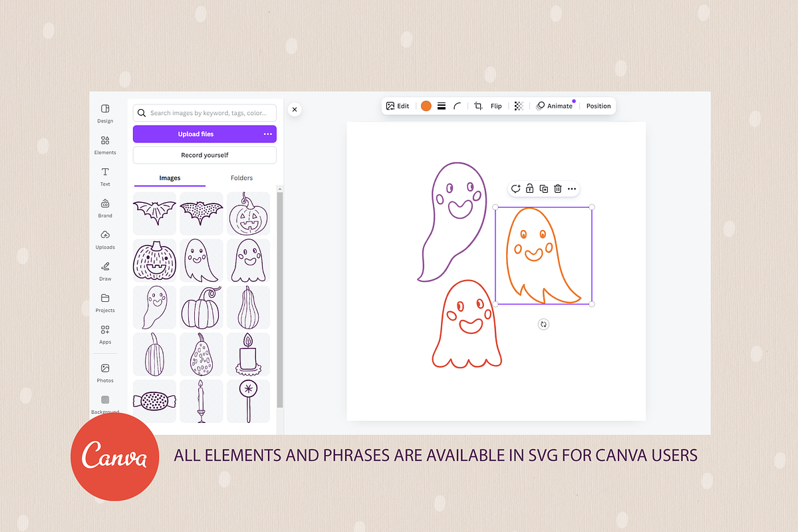This screenshot has height=532, width=798.
Task: Open the Design panel in the sidebar
Action: pos(105,112)
